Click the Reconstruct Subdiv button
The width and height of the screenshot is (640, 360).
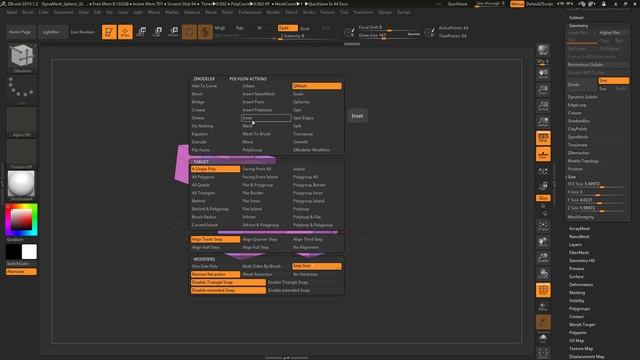[598, 64]
